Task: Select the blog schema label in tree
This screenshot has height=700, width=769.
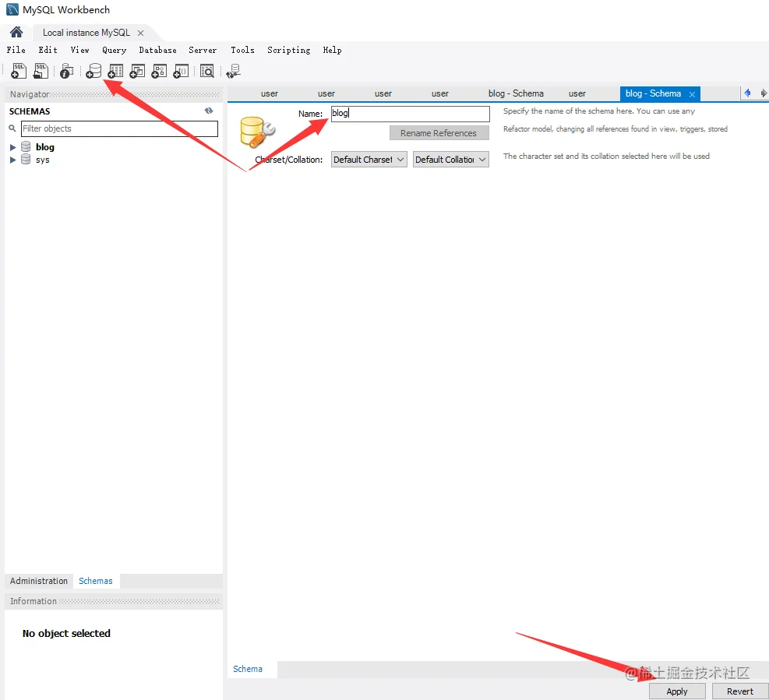Action: coord(44,147)
